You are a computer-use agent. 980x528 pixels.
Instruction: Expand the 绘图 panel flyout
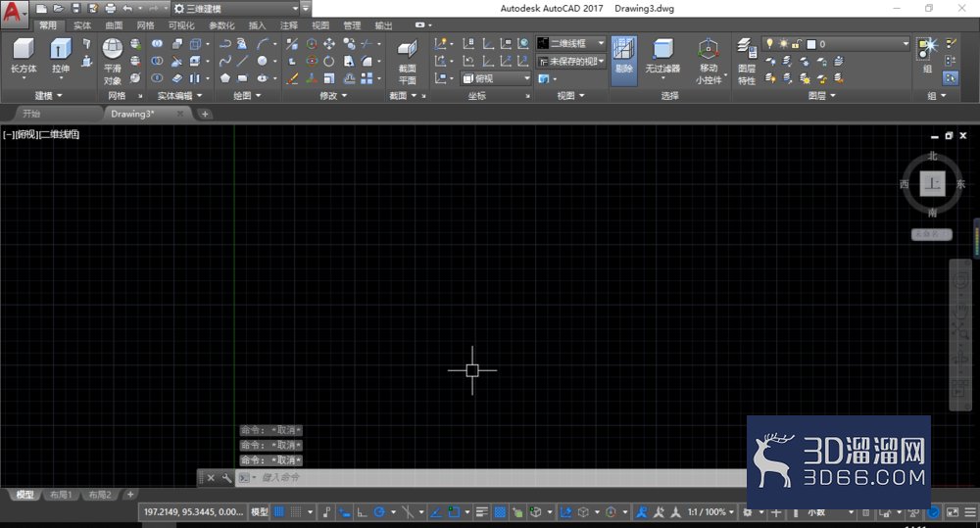tap(247, 96)
